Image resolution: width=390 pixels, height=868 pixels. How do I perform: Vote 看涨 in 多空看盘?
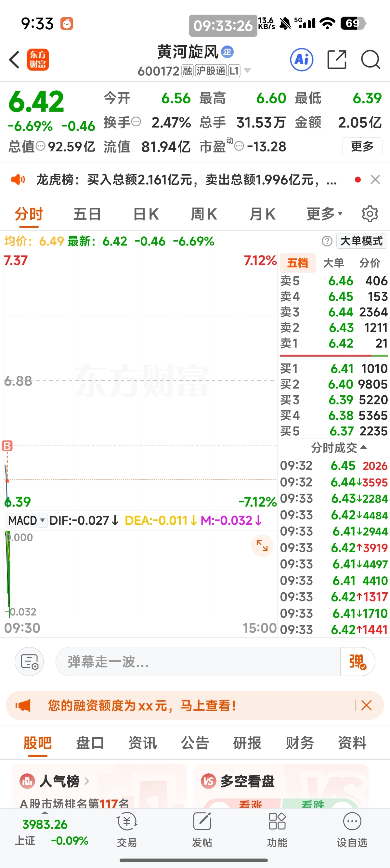tap(250, 804)
